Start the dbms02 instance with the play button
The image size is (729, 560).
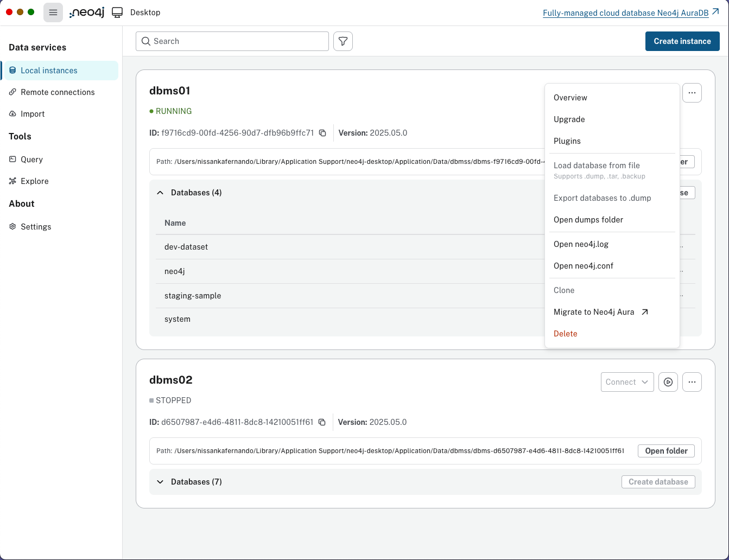pos(668,381)
